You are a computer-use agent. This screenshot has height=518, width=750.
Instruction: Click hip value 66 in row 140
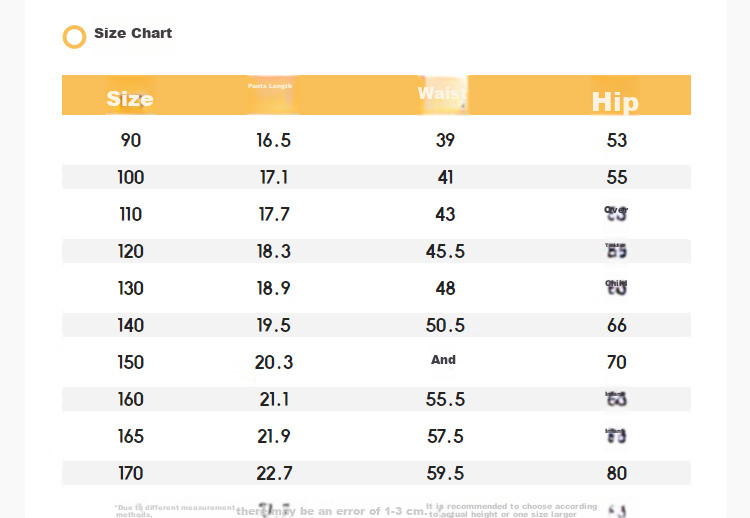(617, 326)
